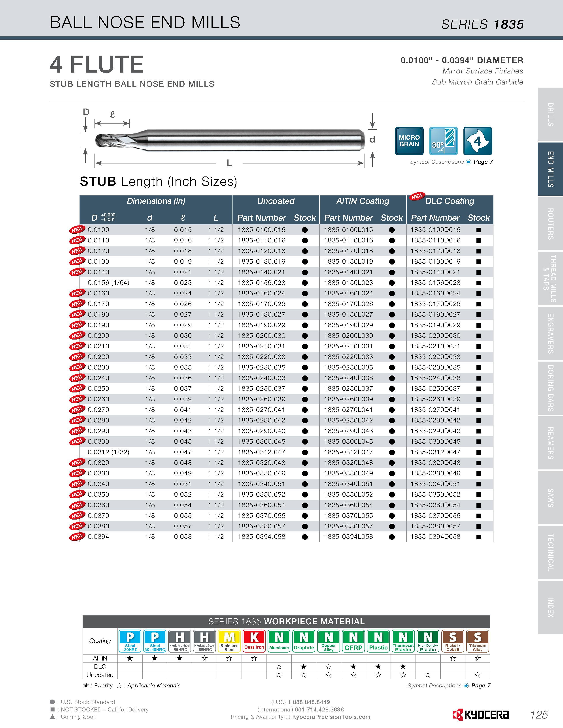Click the NEW badge on DLC Coating header
This screenshot has width=563, height=728.
[x=417, y=196]
